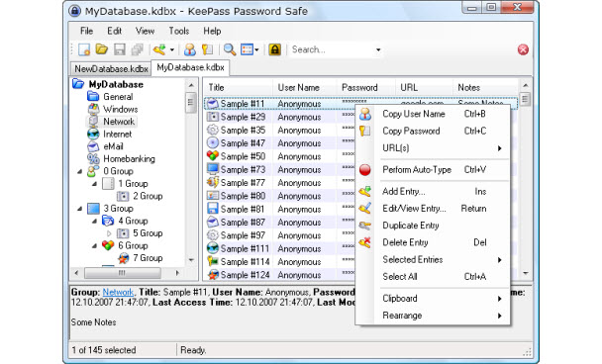
Task: Click the Internet globe icon in tree
Action: (93, 134)
